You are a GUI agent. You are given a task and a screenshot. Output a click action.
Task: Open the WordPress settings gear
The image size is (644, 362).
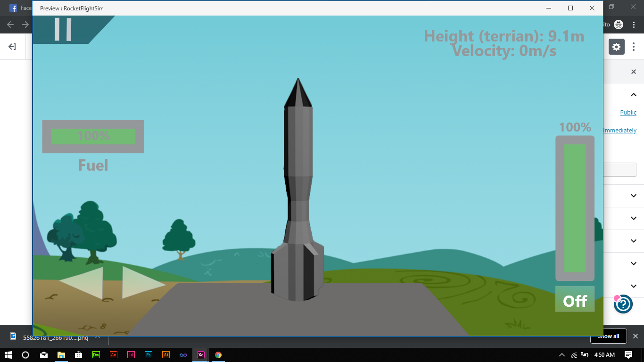[x=616, y=47]
